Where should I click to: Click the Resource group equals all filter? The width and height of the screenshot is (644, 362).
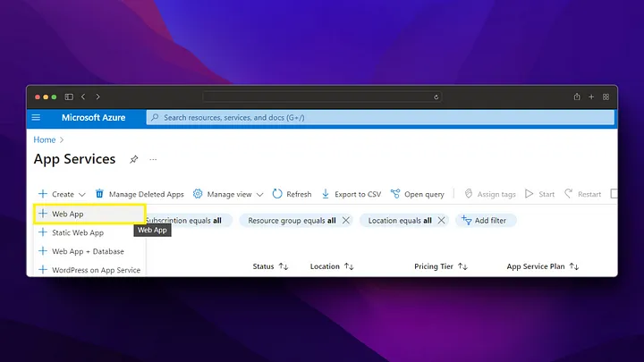292,221
